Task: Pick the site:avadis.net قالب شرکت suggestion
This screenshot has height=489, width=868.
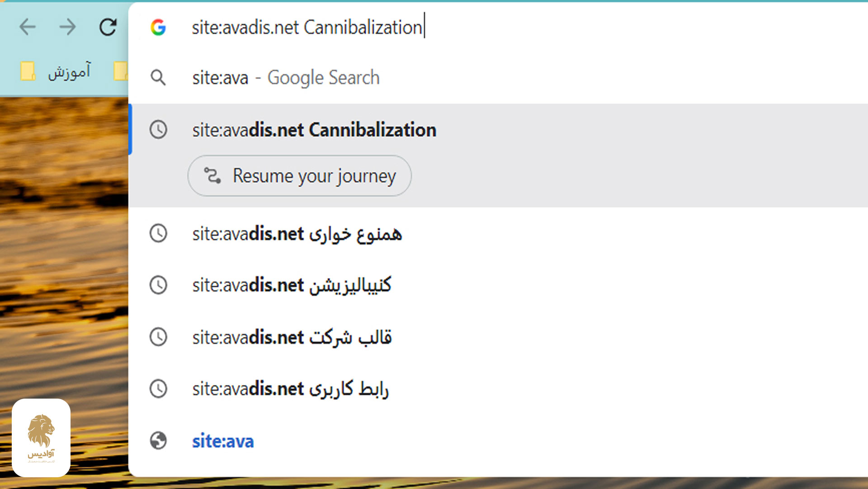Action: 292,338
